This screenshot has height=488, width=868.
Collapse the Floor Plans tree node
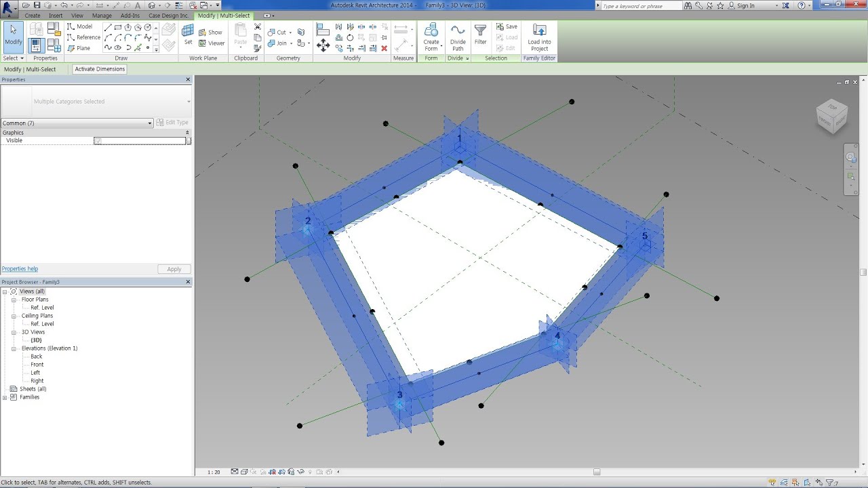click(14, 300)
